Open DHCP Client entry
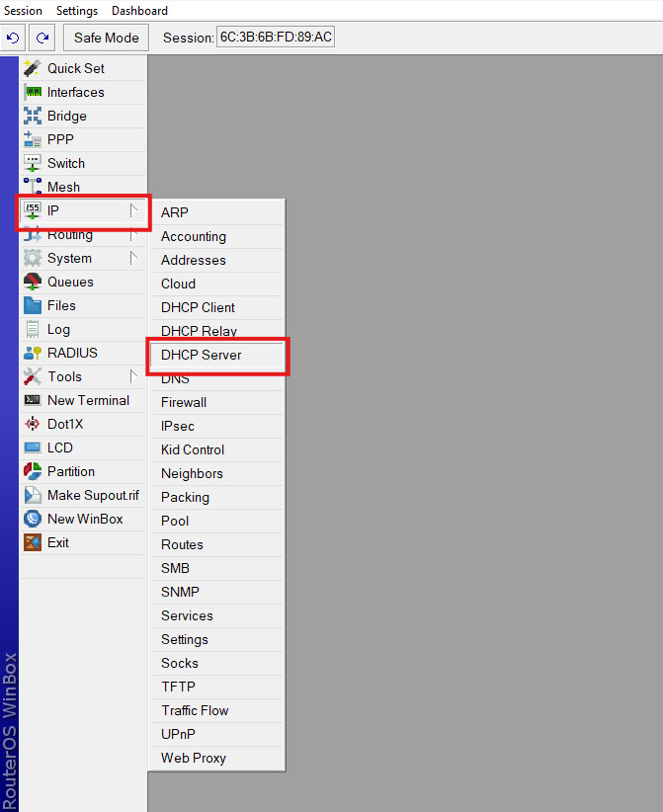Screen dimensions: 663x812 pyautogui.click(x=217, y=307)
